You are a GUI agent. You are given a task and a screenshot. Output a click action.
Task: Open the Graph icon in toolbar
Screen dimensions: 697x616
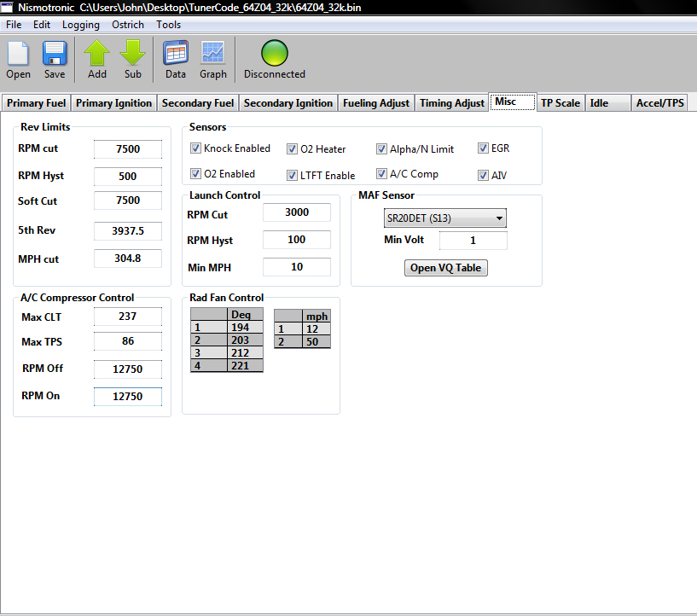coord(213,54)
